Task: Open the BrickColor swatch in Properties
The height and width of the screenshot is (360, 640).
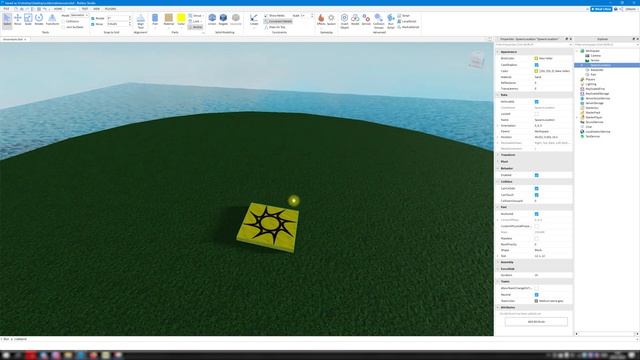Action: coord(536,58)
